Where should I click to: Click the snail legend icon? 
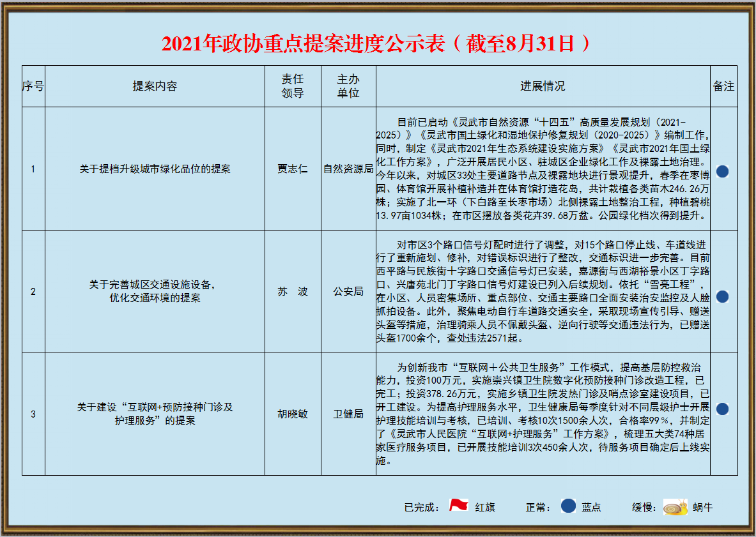point(675,507)
